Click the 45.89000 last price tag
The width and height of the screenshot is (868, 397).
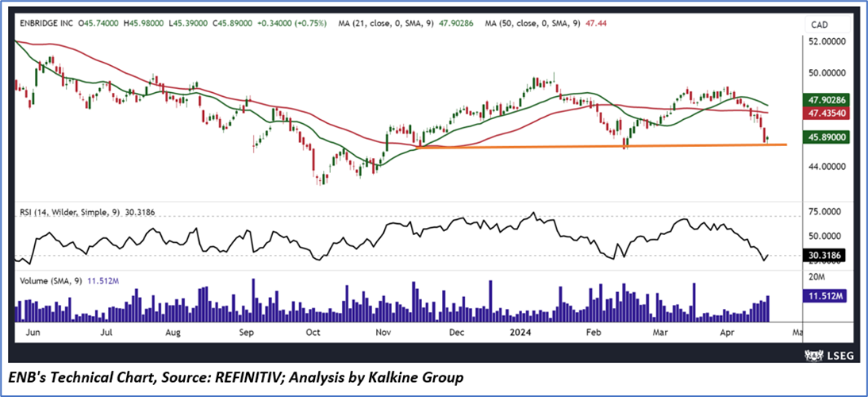point(826,137)
